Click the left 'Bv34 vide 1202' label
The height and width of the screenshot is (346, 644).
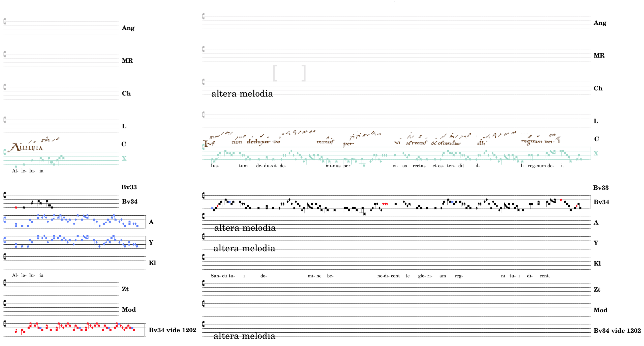172,330
